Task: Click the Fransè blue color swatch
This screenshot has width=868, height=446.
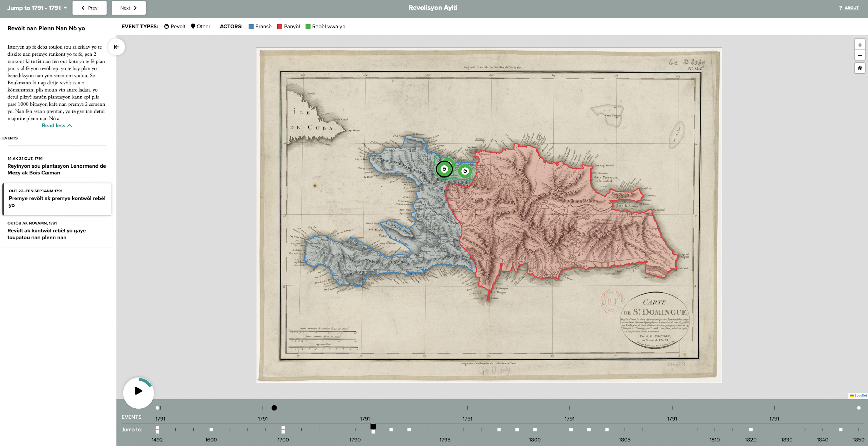Action: (x=251, y=27)
